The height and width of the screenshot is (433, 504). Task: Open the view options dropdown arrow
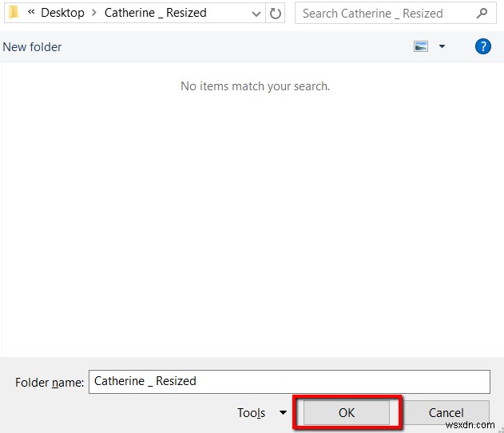point(442,46)
